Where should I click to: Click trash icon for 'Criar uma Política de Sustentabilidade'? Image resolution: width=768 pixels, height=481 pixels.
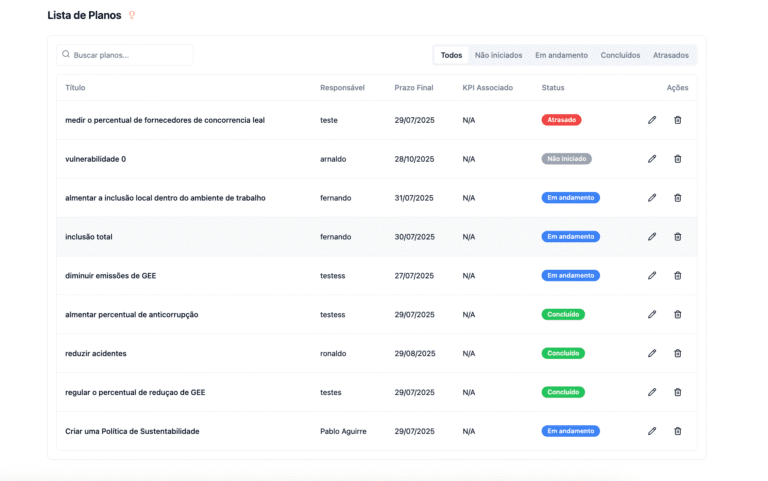point(677,431)
